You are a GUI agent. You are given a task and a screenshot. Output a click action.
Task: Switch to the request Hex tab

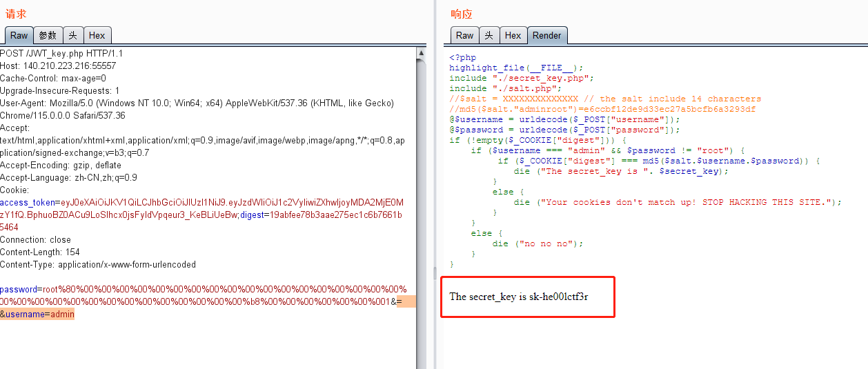point(97,35)
